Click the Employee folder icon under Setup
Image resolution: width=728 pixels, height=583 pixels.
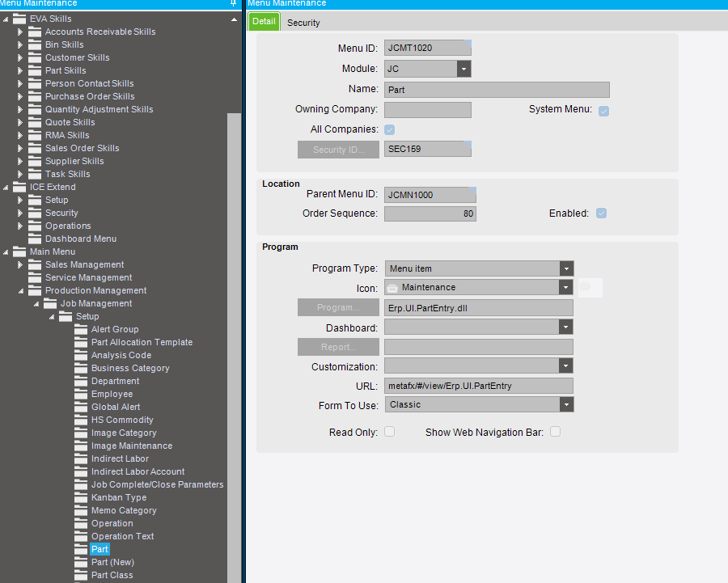tap(79, 394)
